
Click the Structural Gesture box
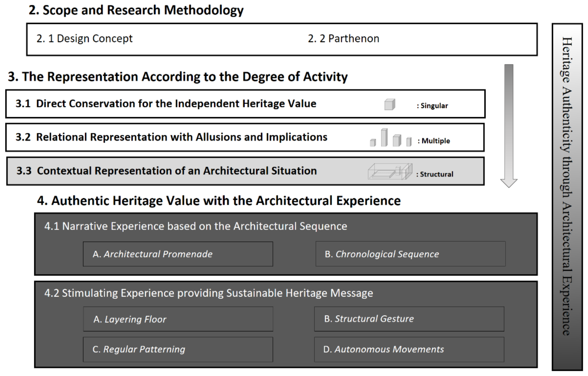click(x=409, y=319)
